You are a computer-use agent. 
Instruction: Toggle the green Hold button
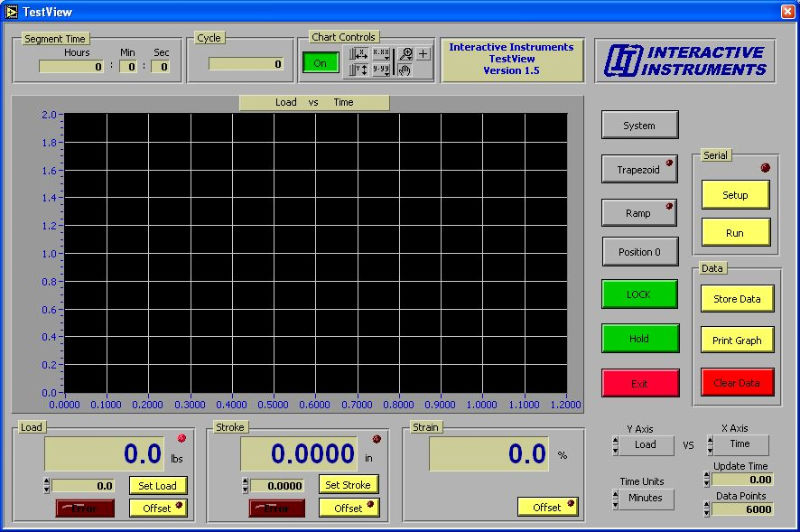639,339
